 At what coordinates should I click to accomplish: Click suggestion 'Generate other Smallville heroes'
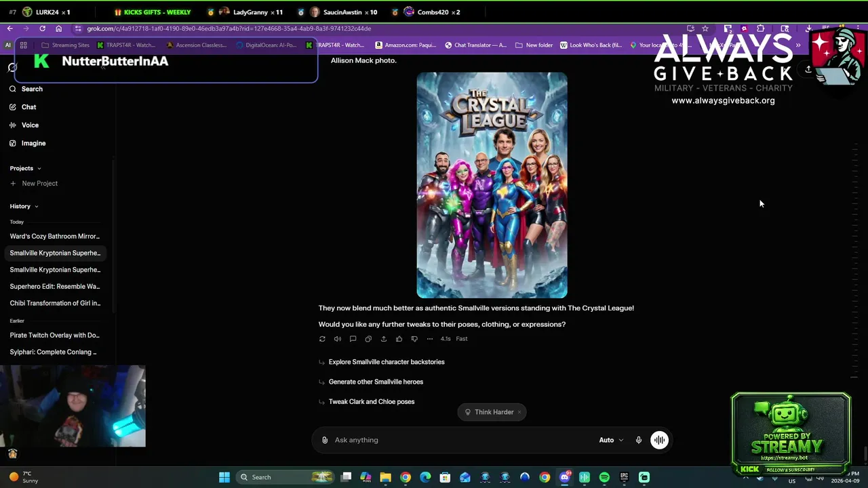pos(376,382)
